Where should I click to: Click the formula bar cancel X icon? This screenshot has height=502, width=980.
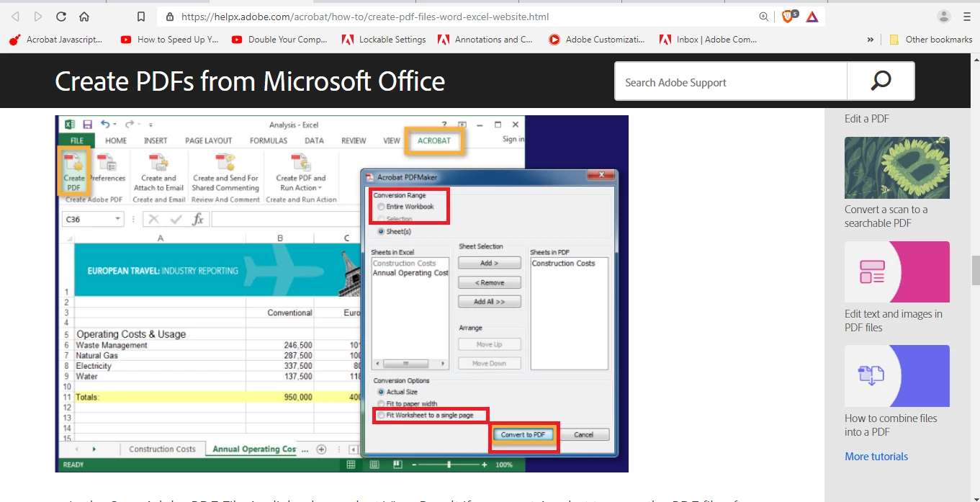[x=153, y=219]
